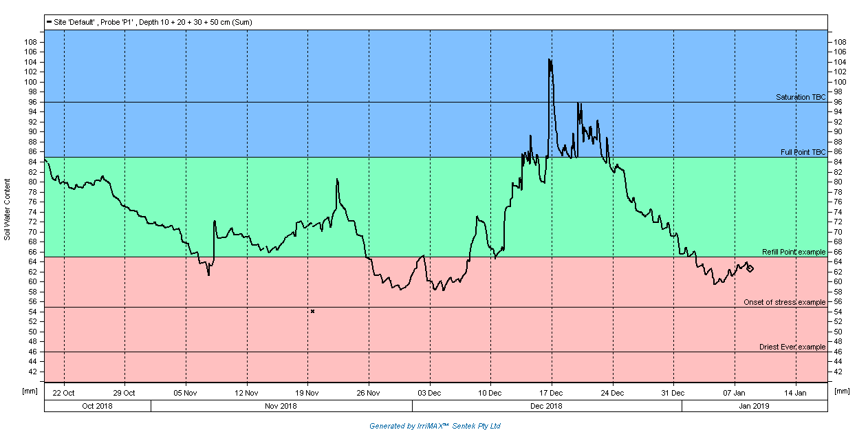The width and height of the screenshot is (868, 430).
Task: Select the Saturation TBC threshold label
Action: point(800,97)
